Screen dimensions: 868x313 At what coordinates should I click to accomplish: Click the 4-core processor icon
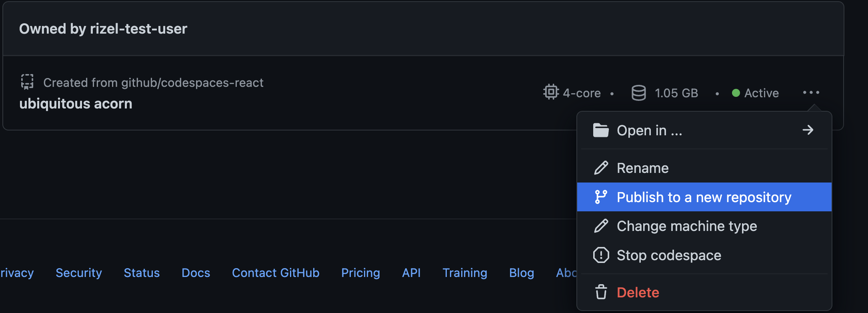[551, 92]
